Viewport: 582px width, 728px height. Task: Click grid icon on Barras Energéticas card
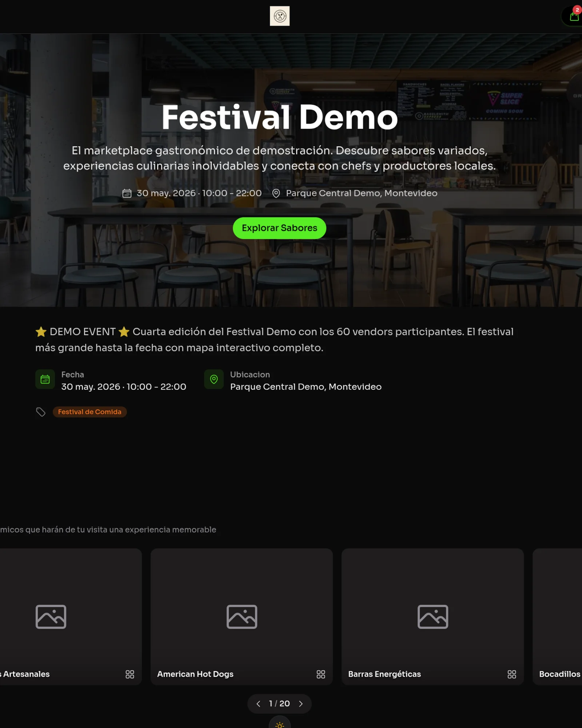pos(512,674)
